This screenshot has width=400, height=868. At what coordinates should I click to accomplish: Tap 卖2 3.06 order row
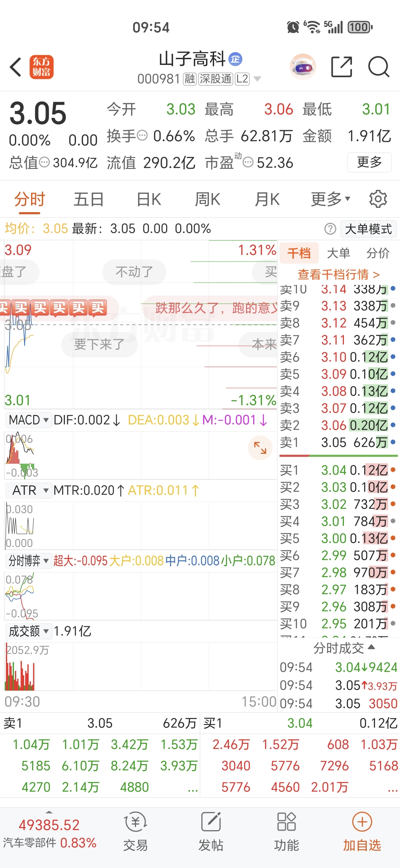pyautogui.click(x=339, y=425)
